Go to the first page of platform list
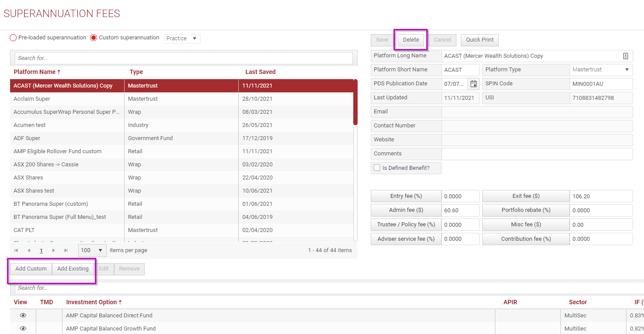644x334 pixels. click(x=16, y=250)
